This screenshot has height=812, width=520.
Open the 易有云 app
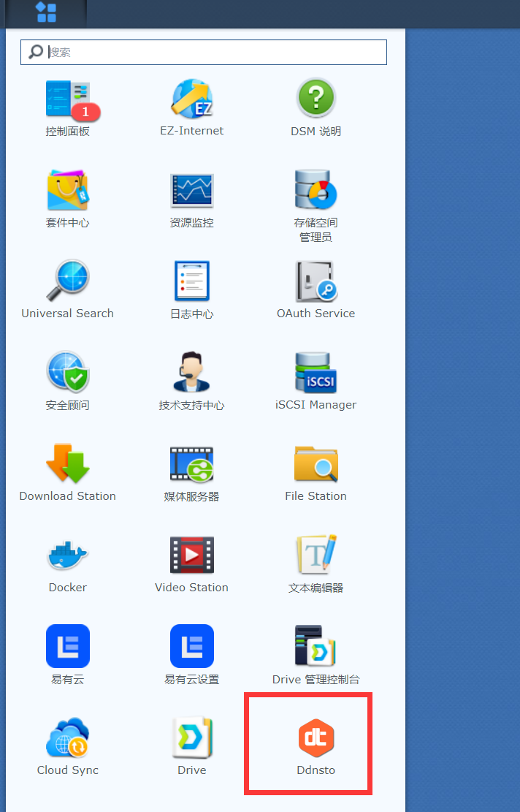tap(68, 655)
